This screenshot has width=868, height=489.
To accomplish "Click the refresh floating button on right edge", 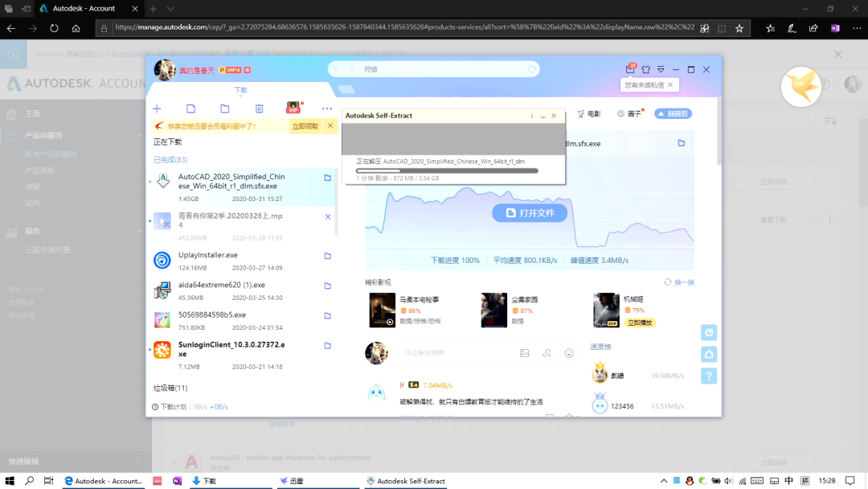I will 709,332.
